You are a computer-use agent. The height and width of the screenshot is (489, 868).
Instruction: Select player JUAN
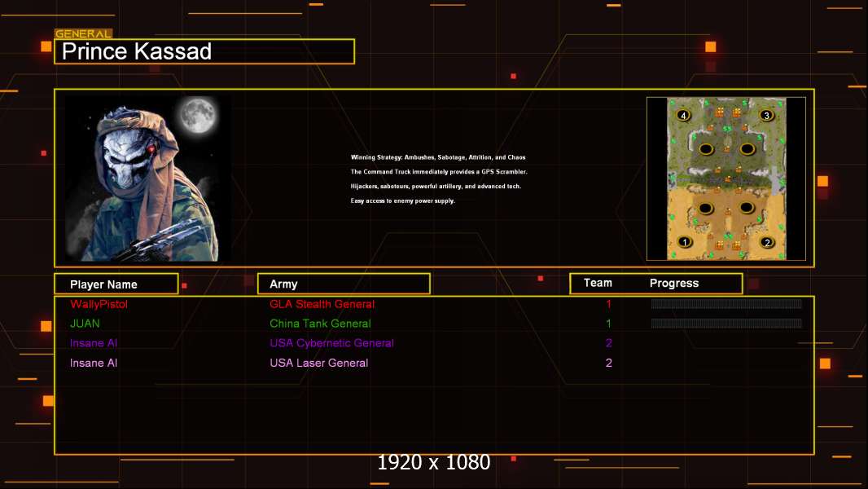(x=85, y=324)
